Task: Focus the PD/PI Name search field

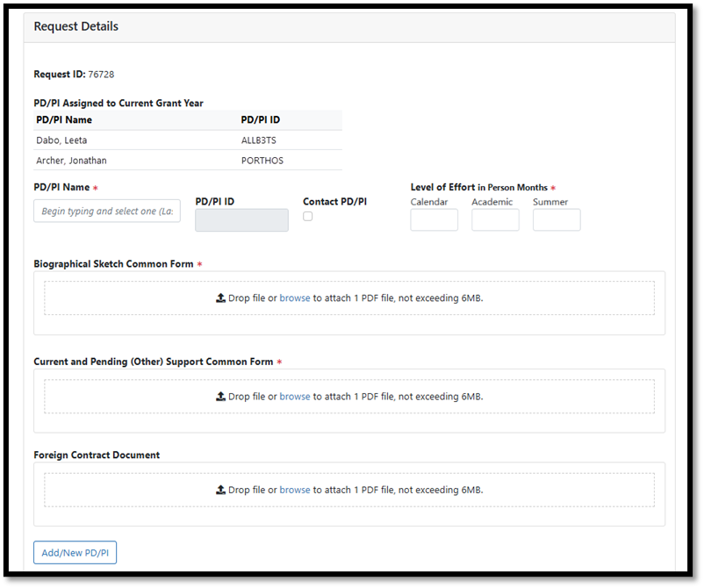Action: click(x=107, y=212)
